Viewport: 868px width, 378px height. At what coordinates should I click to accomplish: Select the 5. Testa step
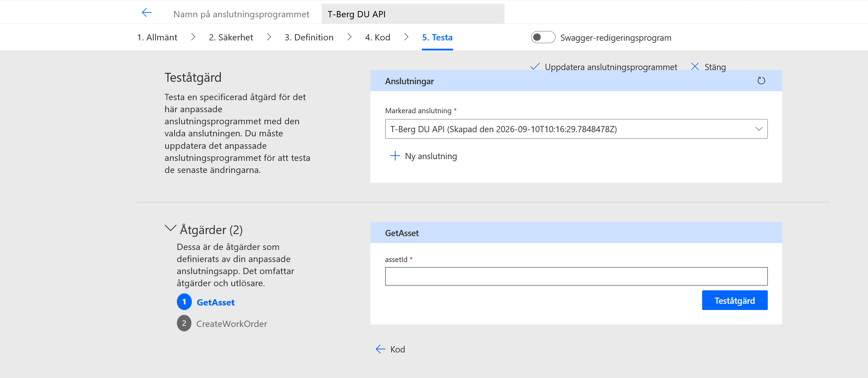pos(437,37)
